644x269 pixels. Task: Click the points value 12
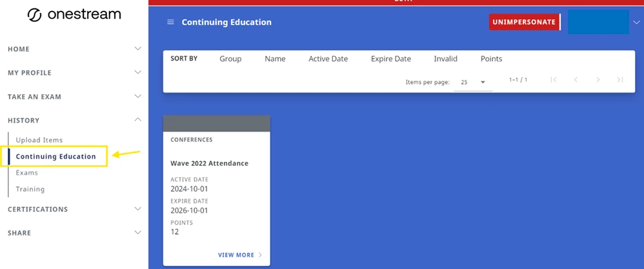point(175,232)
